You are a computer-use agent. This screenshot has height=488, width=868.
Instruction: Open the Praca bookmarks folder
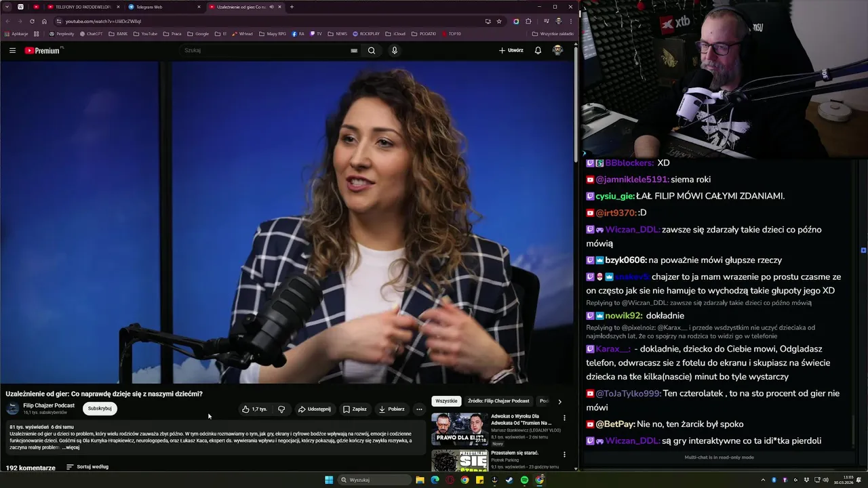point(172,33)
